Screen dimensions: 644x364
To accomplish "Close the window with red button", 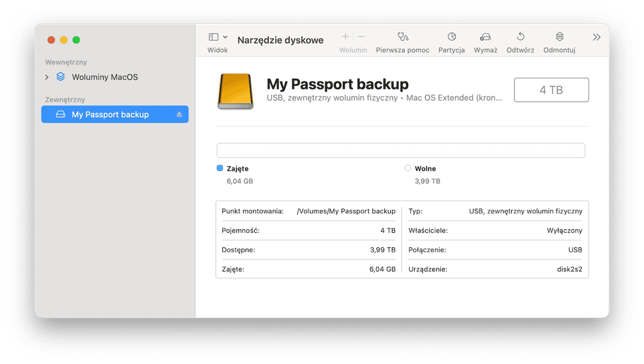I will pos(51,40).
